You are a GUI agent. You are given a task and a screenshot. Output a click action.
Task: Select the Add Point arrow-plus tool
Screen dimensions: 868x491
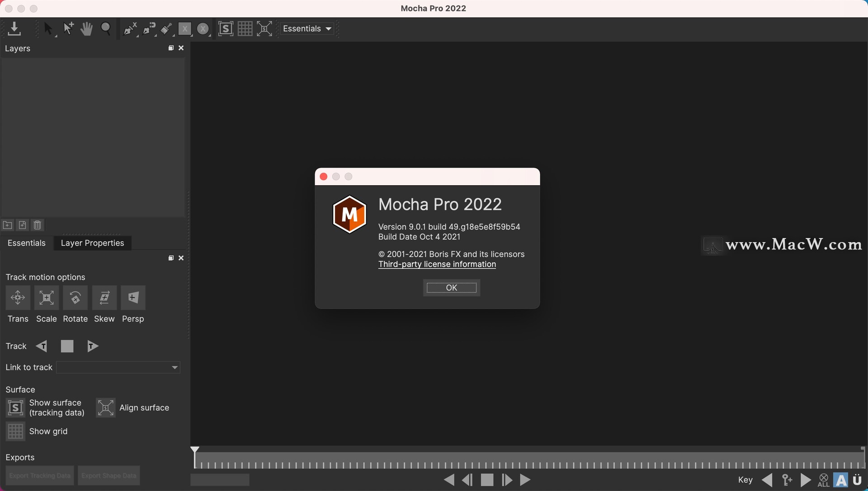pyautogui.click(x=68, y=29)
